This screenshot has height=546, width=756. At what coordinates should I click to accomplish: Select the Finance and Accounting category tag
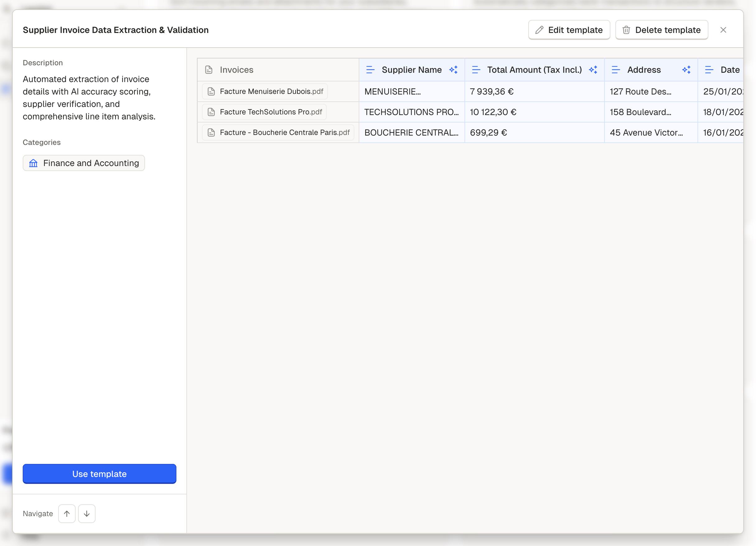(84, 163)
